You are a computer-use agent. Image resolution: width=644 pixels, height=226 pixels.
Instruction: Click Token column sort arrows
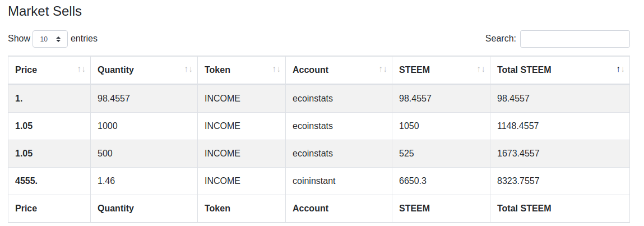276,70
